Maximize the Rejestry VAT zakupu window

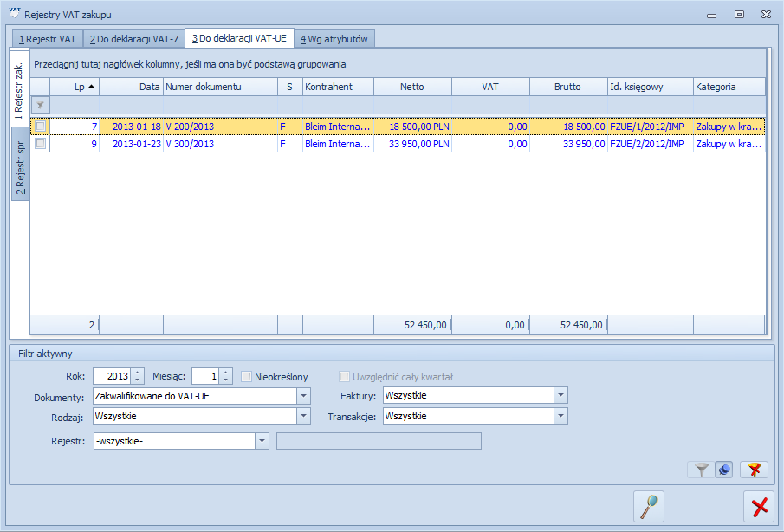[x=739, y=15]
